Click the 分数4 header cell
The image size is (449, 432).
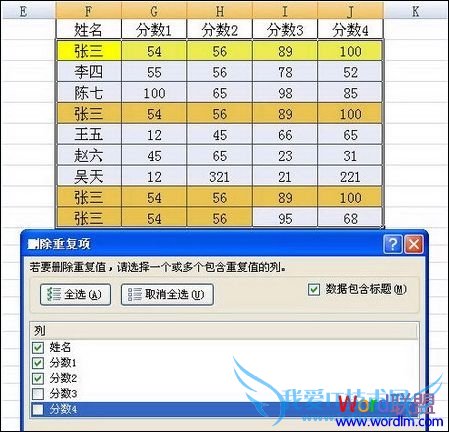pos(350,30)
